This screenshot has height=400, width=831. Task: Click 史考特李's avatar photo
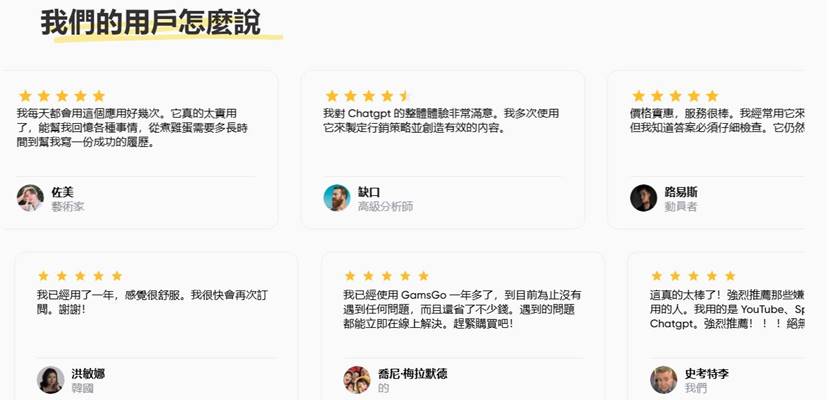(664, 380)
